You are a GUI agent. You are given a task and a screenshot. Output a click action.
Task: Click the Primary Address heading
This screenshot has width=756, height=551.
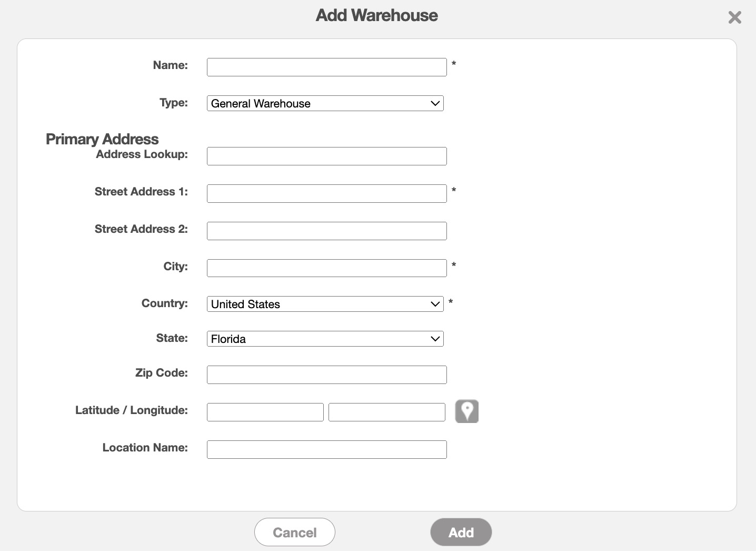point(102,139)
